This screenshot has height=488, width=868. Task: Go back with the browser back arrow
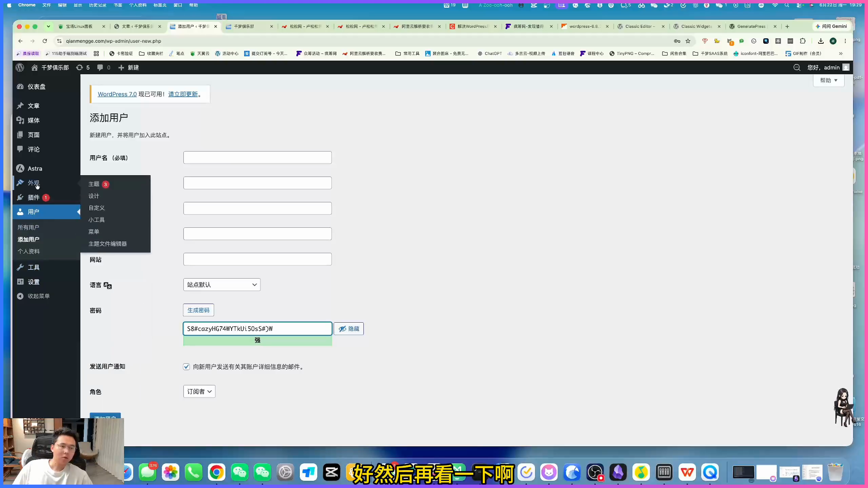[x=20, y=41]
